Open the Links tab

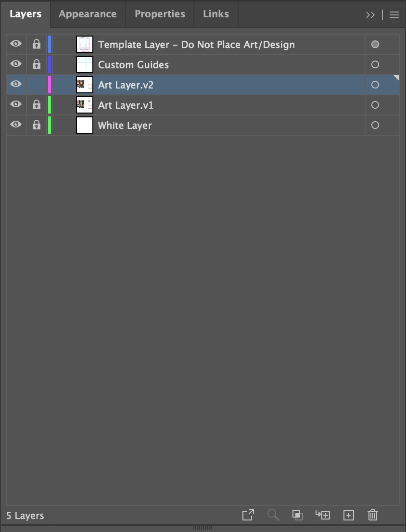click(216, 14)
